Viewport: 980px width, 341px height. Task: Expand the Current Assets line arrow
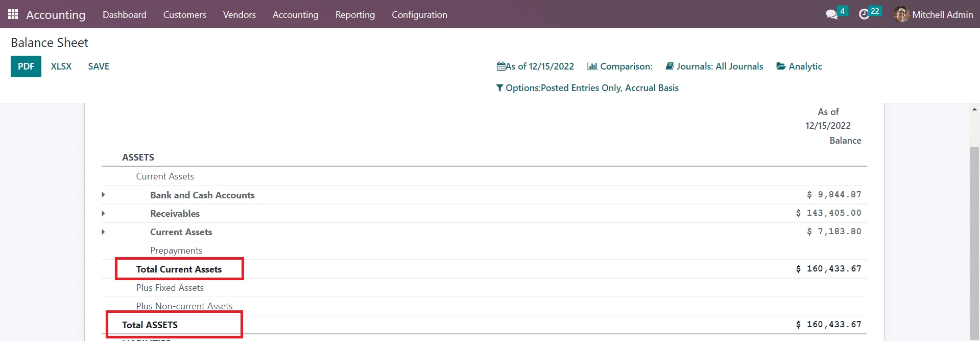click(x=104, y=232)
